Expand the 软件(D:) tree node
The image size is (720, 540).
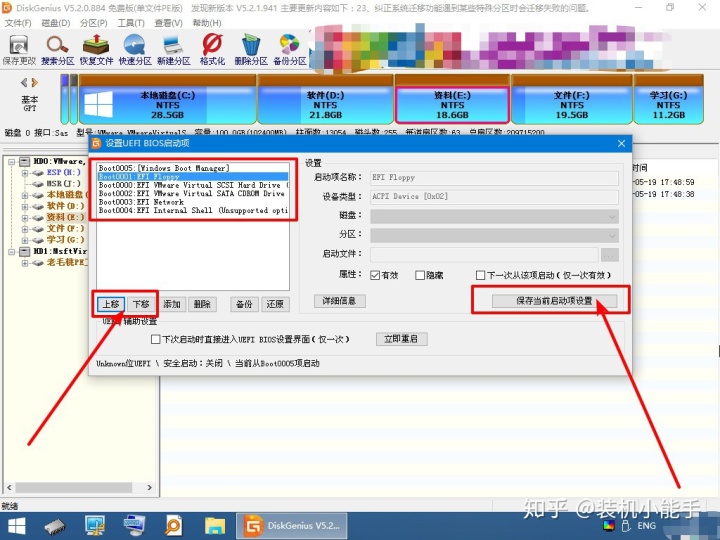[x=25, y=206]
